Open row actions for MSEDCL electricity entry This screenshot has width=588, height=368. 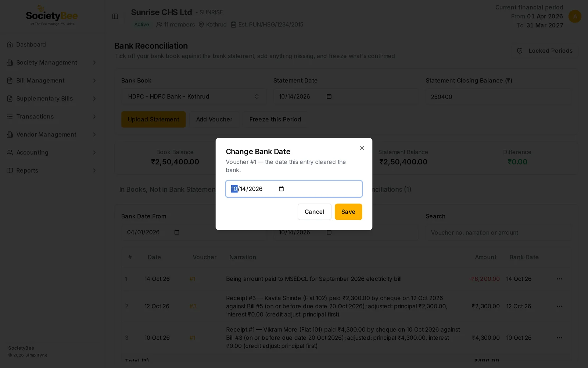(x=559, y=279)
